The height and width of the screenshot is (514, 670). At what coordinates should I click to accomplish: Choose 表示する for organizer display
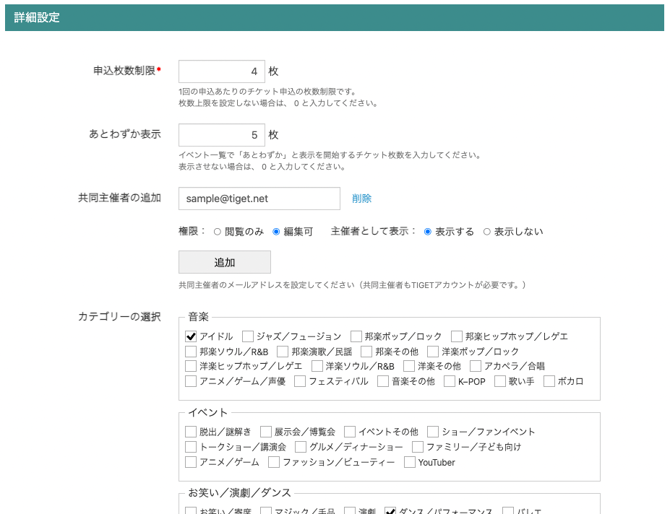428,231
